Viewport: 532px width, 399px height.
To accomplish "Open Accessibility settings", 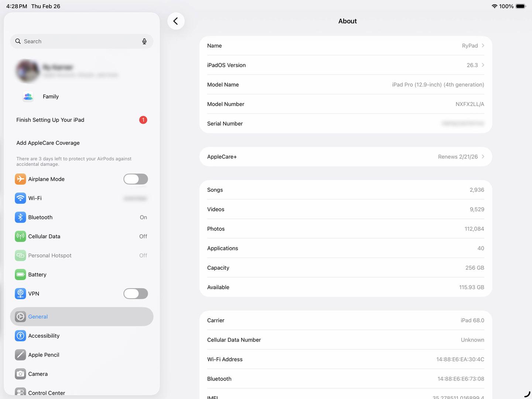I will click(82, 335).
